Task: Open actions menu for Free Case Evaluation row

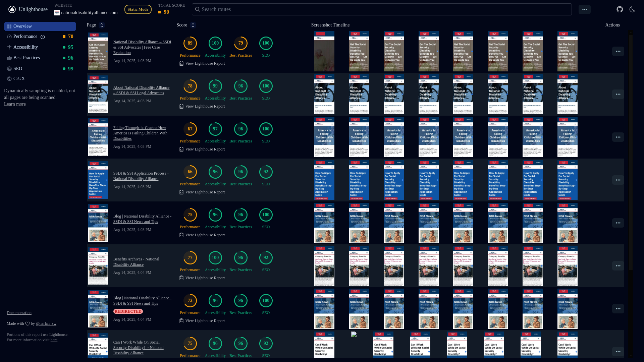Action: point(618,51)
